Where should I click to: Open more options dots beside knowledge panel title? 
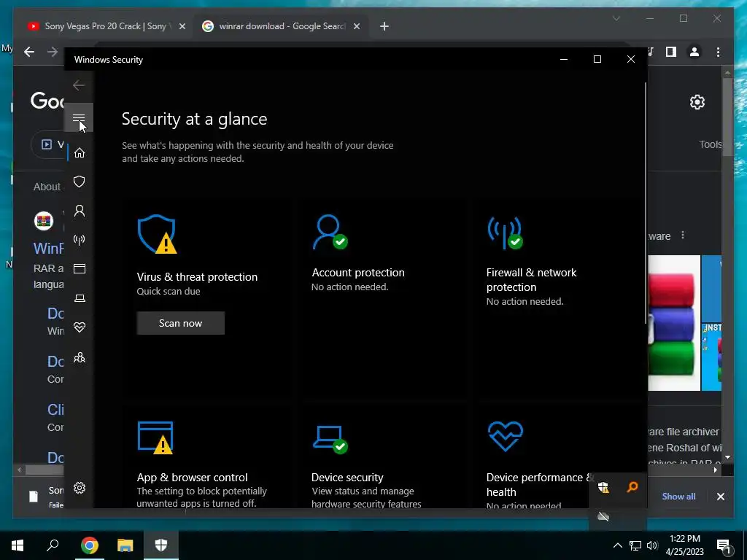tap(683, 236)
